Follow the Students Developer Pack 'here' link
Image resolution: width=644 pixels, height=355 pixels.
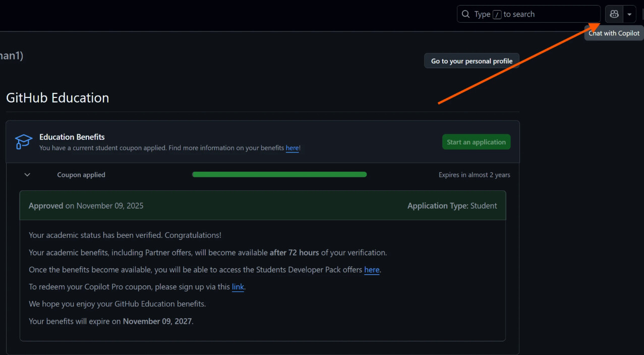click(372, 270)
